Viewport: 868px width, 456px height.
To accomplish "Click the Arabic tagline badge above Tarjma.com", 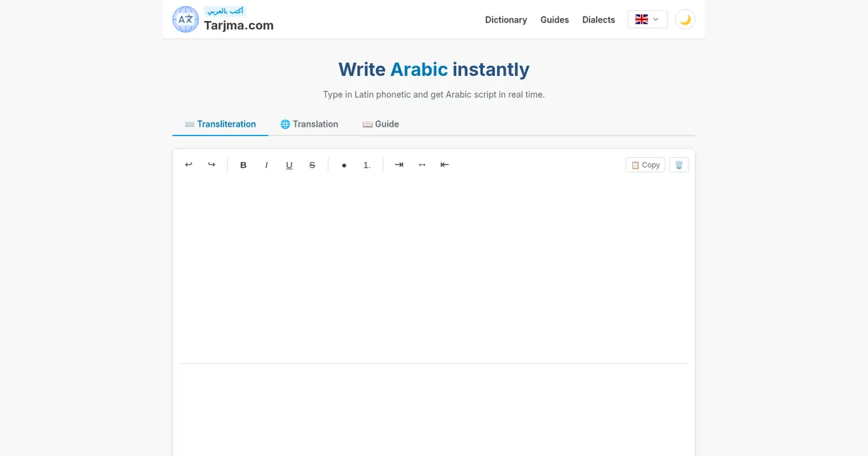I will pyautogui.click(x=225, y=11).
